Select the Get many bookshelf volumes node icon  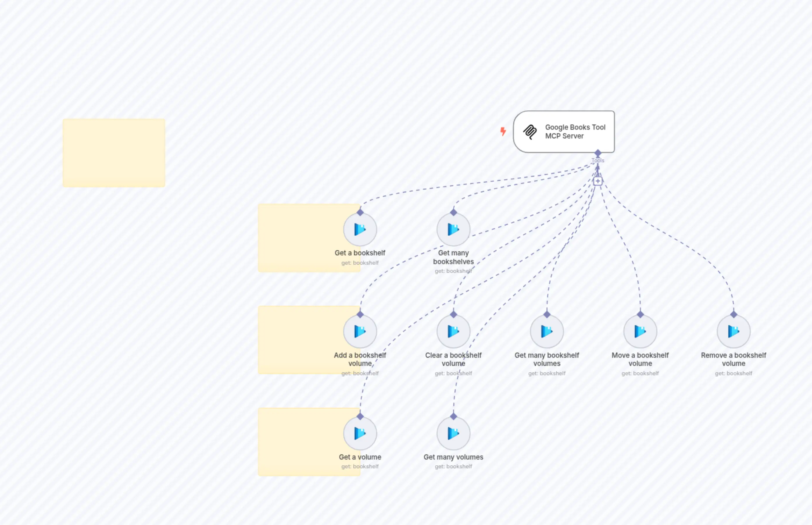547,331
